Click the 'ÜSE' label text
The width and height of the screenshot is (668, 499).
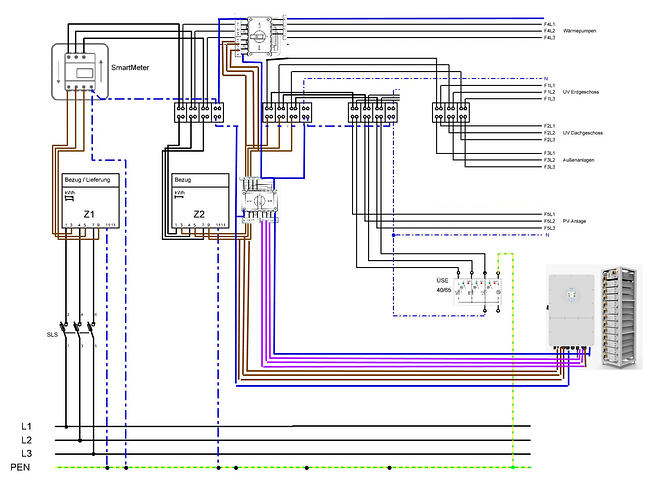[442, 280]
